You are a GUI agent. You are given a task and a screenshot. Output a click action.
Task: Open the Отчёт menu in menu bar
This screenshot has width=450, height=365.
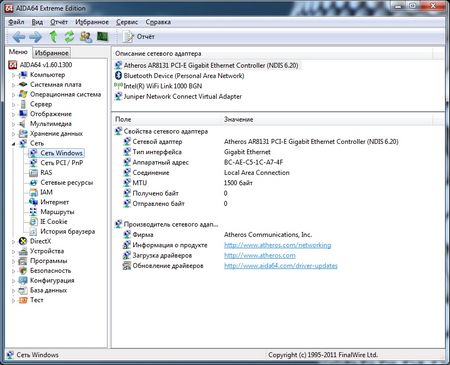[59, 22]
